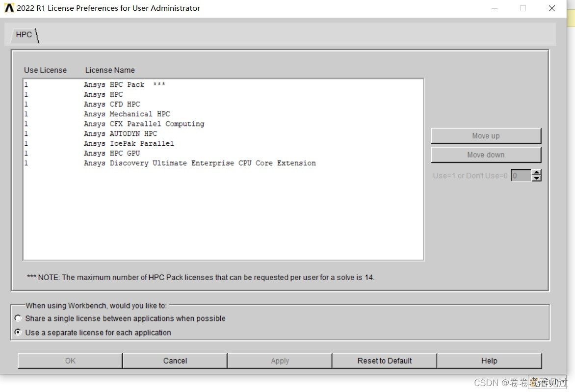
Task: Click the Apply button
Action: pyautogui.click(x=280, y=361)
